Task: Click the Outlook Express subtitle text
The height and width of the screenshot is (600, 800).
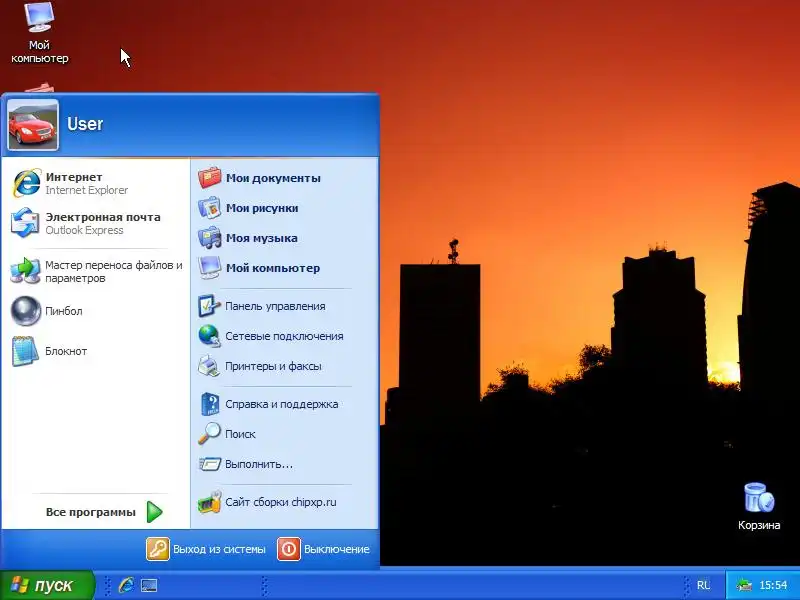Action: [84, 230]
